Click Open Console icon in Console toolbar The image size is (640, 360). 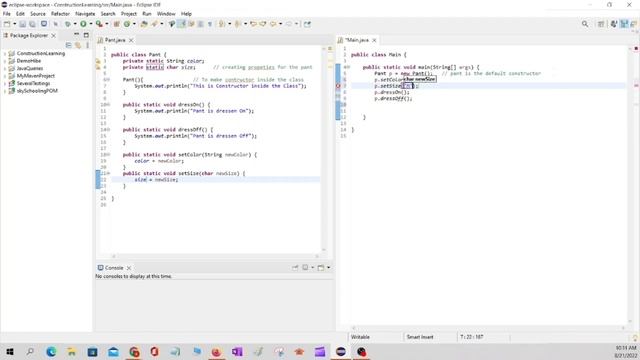tap(321, 268)
